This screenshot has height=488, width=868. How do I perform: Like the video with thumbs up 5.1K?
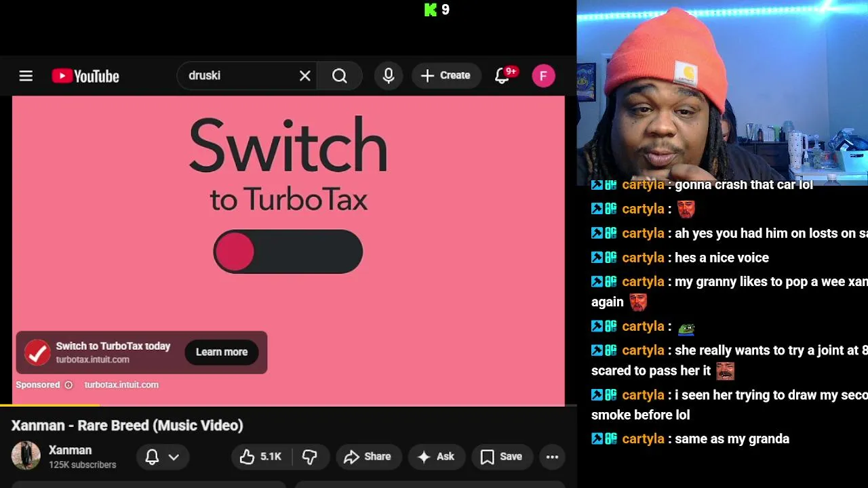tap(260, 457)
